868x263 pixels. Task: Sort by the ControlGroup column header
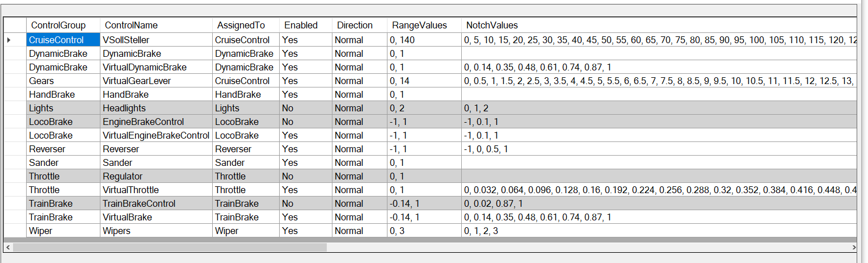click(x=58, y=25)
